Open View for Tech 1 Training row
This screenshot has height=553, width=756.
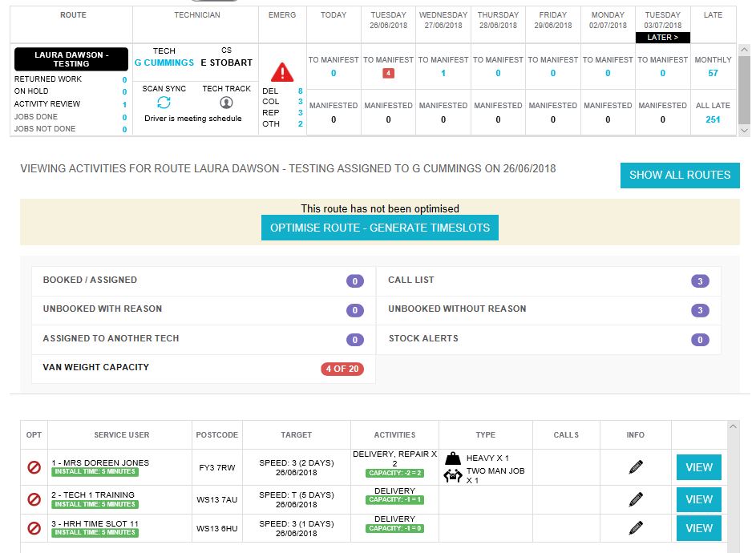click(698, 499)
